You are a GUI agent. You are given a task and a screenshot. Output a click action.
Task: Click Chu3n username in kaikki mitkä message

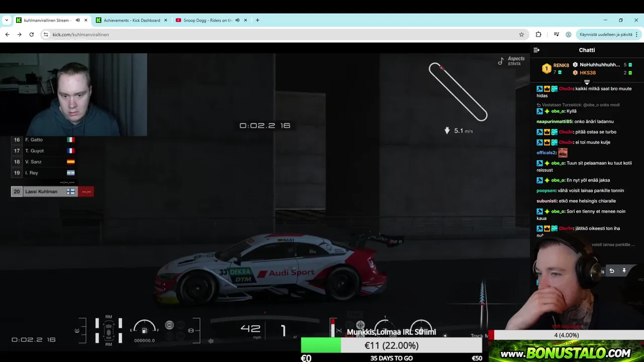tap(566, 88)
